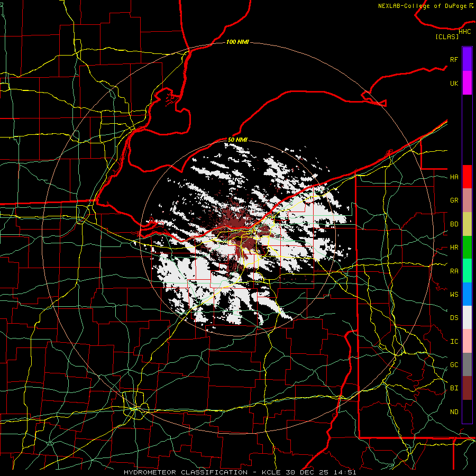The width and height of the screenshot is (476, 476).
Task: Click the 100 NMI range ring label
Action: 237,42
